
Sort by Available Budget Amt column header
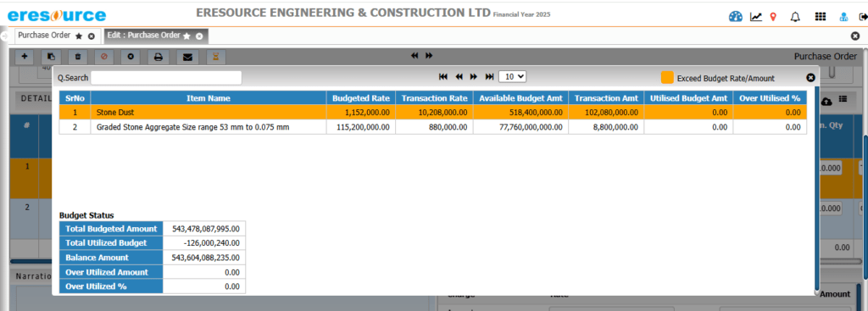point(521,98)
